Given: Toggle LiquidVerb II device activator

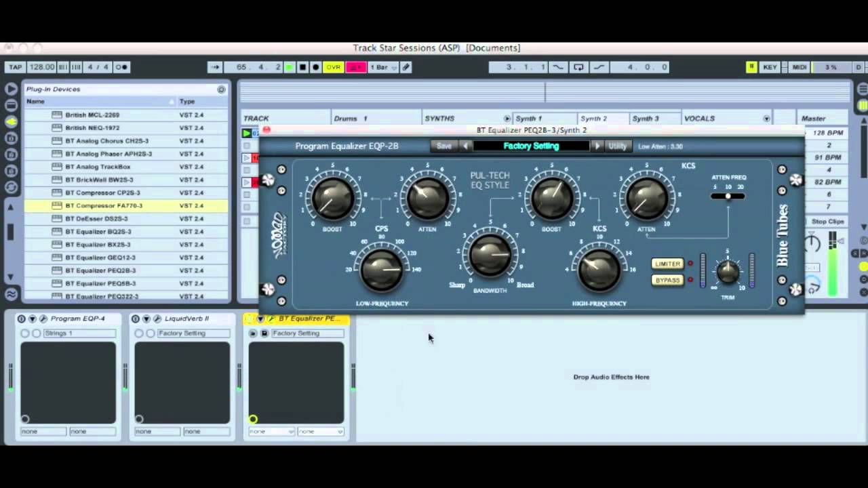Looking at the screenshot, I should tap(135, 319).
